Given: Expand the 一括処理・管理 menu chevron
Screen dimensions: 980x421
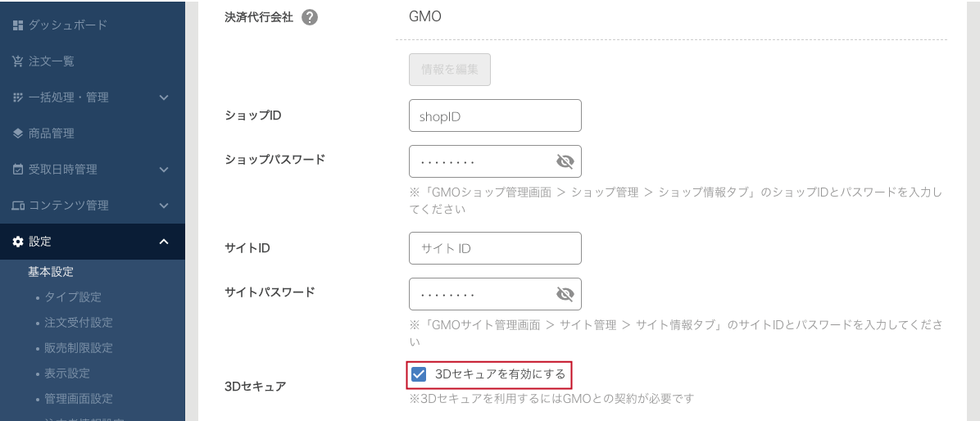Looking at the screenshot, I should [x=164, y=97].
